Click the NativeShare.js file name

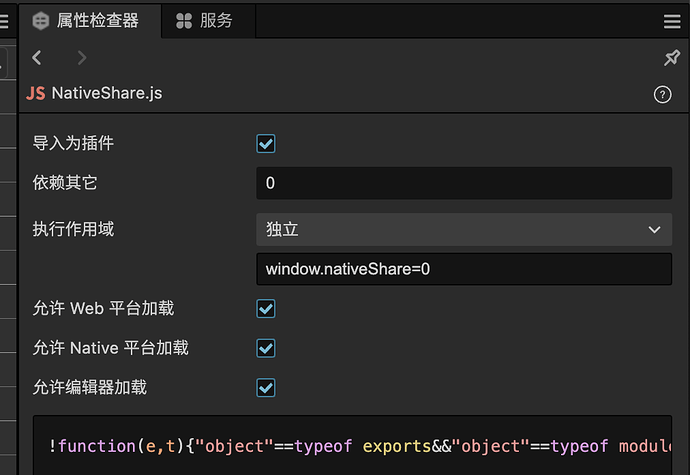[x=107, y=94]
